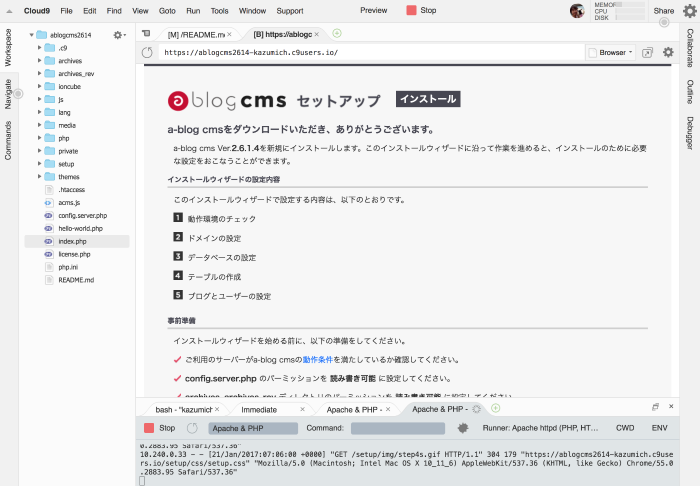Expand the js folder

point(39,99)
